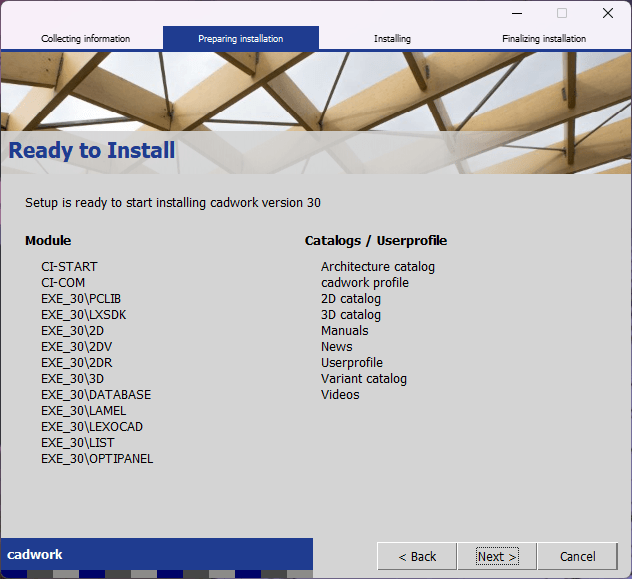Select the Preparing installation step tab

(x=241, y=39)
